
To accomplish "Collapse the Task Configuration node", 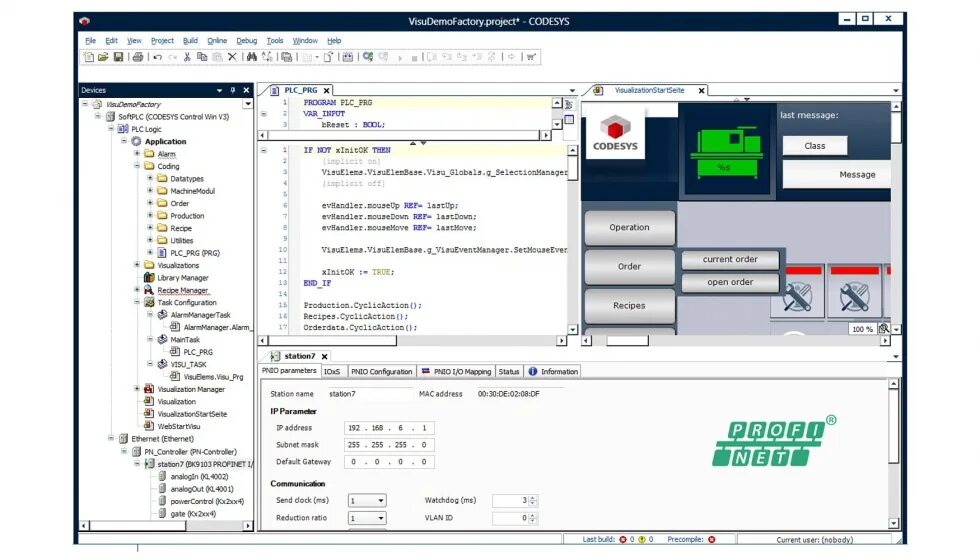I will pos(137,302).
